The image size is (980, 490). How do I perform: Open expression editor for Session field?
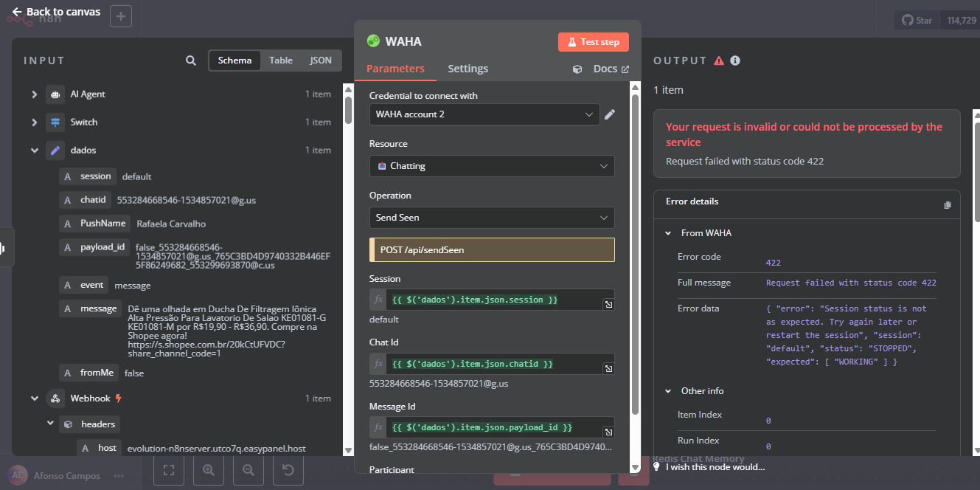point(608,304)
